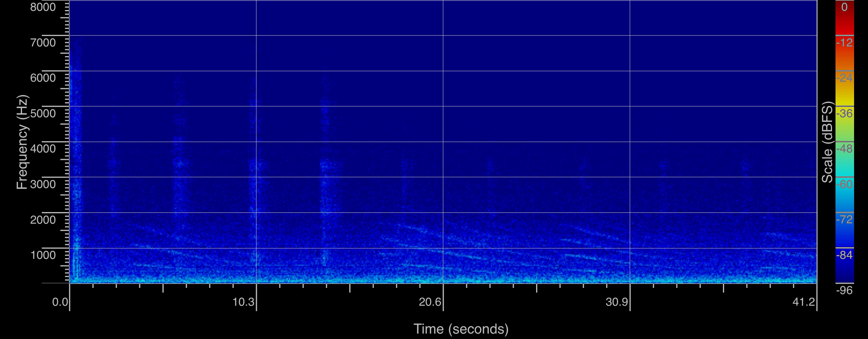The height and width of the screenshot is (339, 868).
Task: Click the Time (seconds) axis title
Action: (x=461, y=329)
